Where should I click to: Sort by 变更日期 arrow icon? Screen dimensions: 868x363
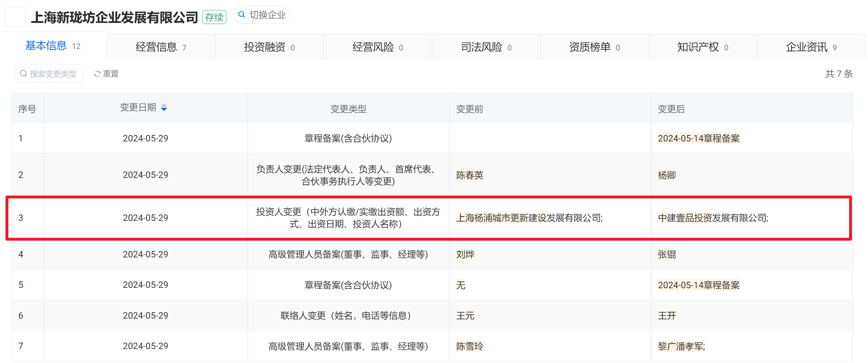point(164,108)
